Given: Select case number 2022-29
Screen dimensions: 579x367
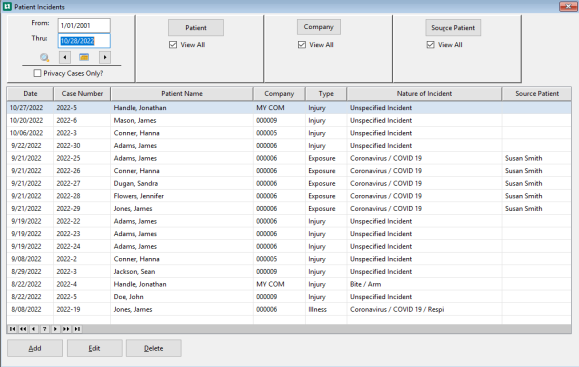Looking at the screenshot, I should pyautogui.click(x=68, y=209).
